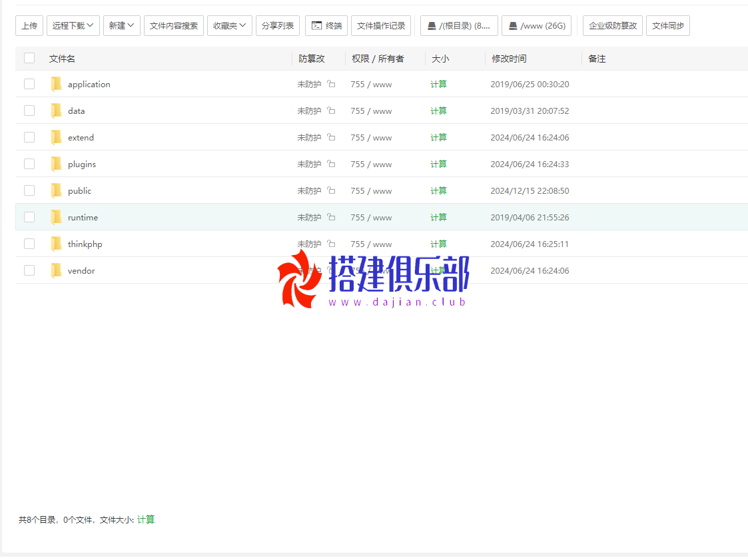Viewport: 748px width, 560px height.
Task: Click date 2024/12/15 22:08:50
Action: tap(530, 191)
